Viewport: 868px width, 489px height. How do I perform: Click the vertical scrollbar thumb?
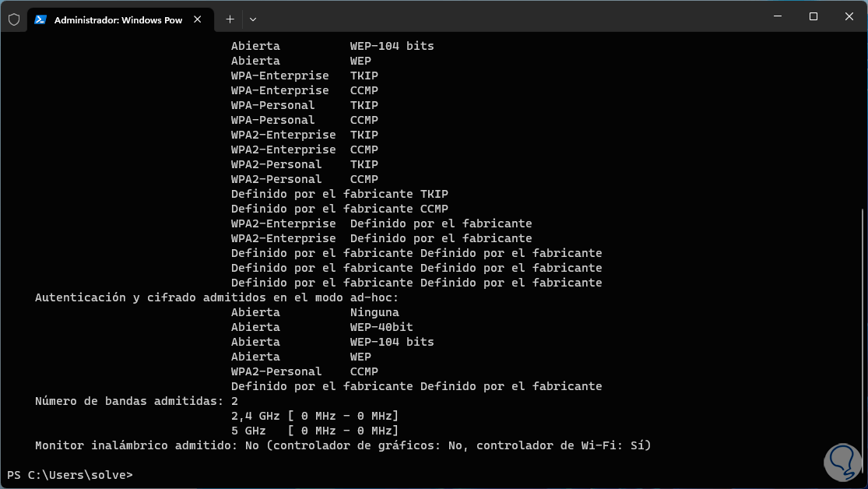[x=863, y=335]
